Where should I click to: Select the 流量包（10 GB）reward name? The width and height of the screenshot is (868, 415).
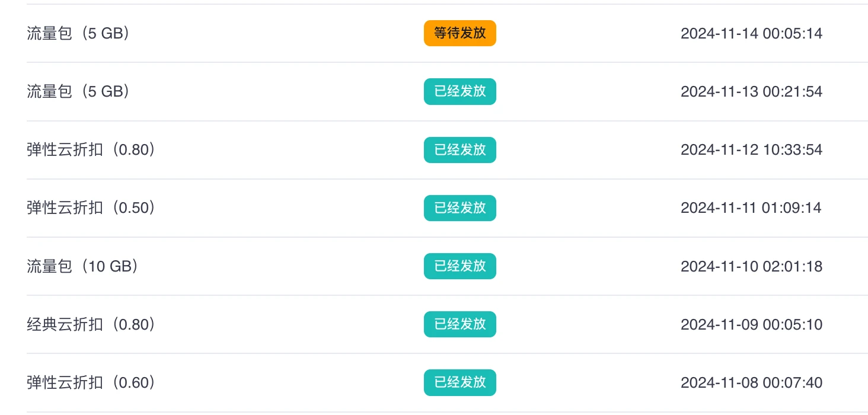coord(83,266)
